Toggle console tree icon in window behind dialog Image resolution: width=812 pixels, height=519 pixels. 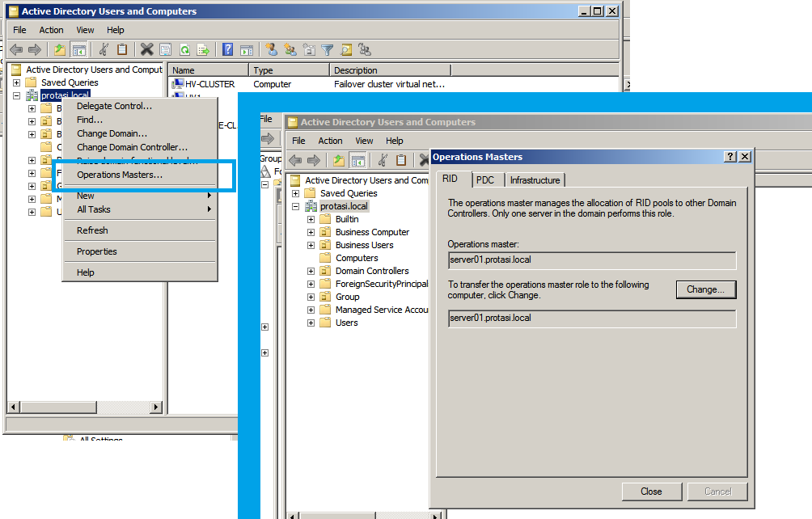[357, 160]
